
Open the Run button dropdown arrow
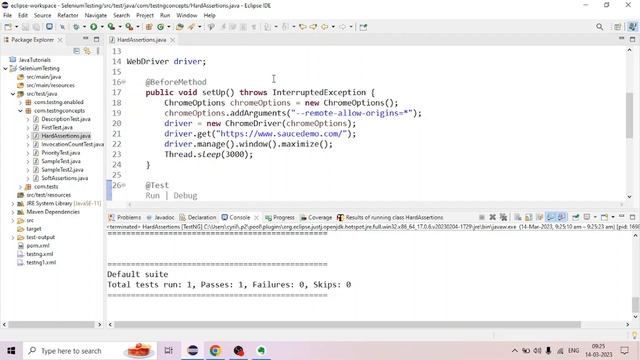point(101,27)
